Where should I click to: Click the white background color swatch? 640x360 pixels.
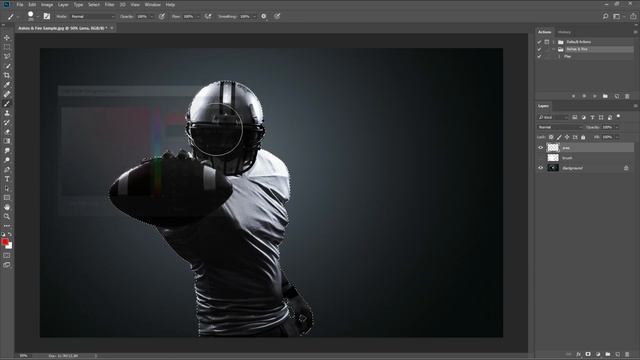[x=10, y=246]
